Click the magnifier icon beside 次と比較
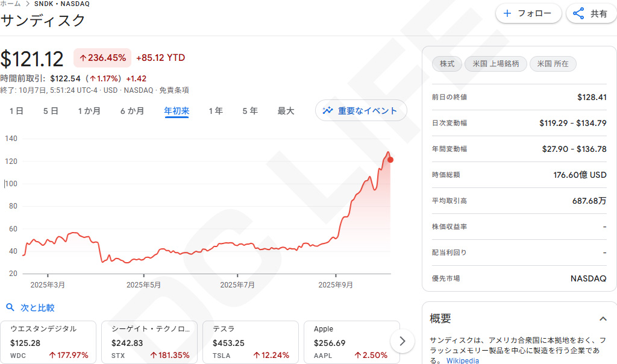The height and width of the screenshot is (364, 617). click(x=10, y=307)
